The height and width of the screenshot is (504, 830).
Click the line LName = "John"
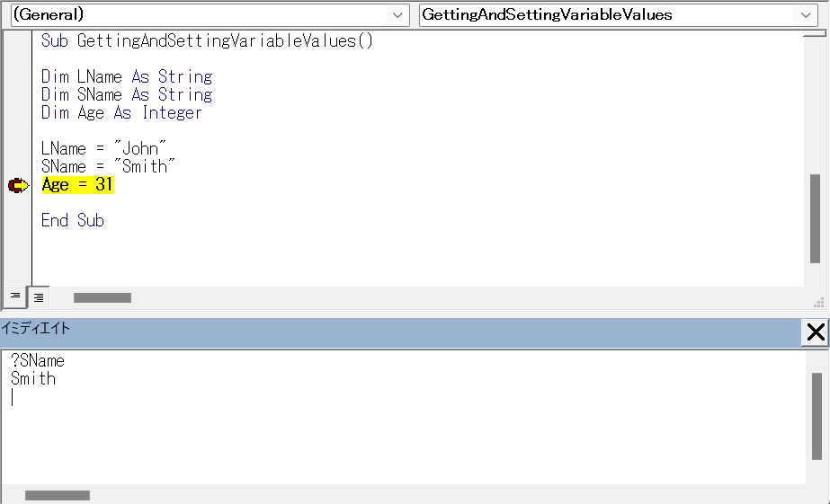[x=103, y=149]
